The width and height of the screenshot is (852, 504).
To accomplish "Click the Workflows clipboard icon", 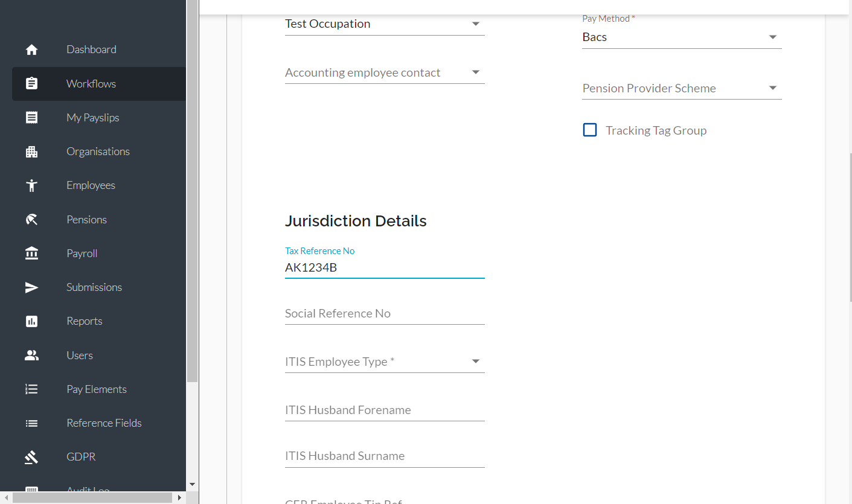I will click(x=32, y=83).
